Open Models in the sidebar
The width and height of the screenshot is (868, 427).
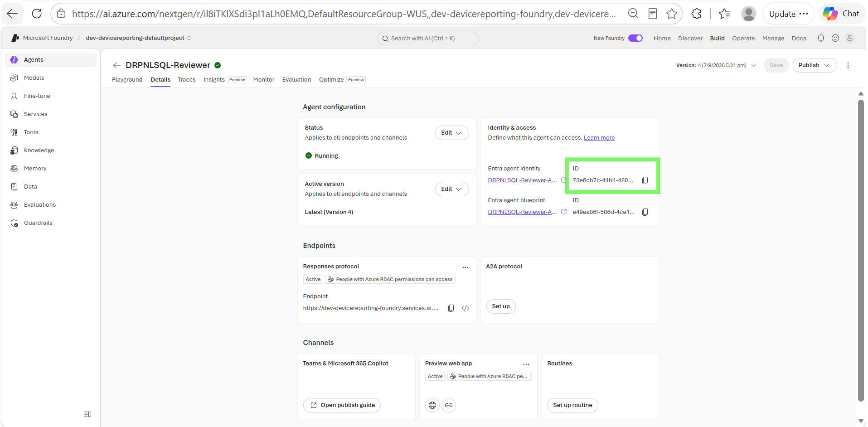51,78
